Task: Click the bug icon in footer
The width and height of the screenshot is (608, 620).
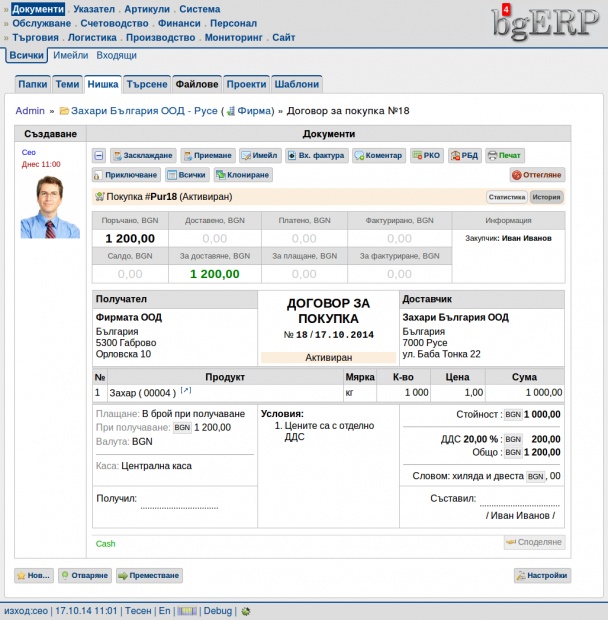Action: (x=245, y=611)
